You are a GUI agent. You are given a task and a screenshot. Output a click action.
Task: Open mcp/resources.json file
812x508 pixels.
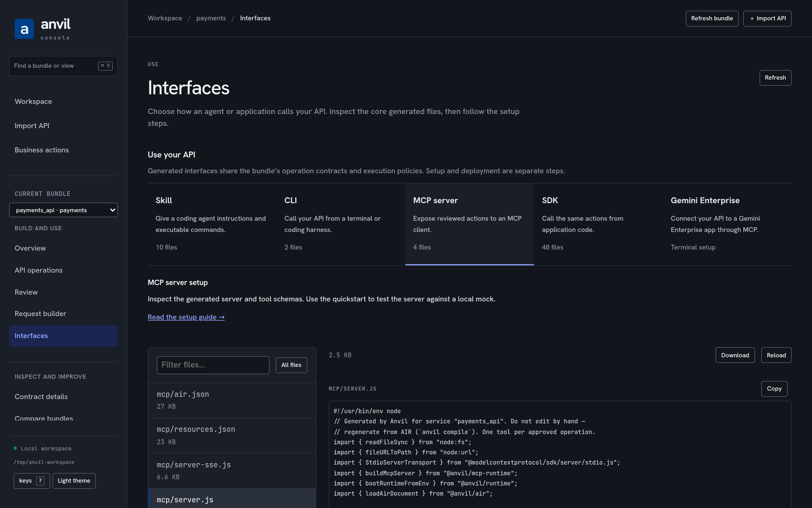232,436
